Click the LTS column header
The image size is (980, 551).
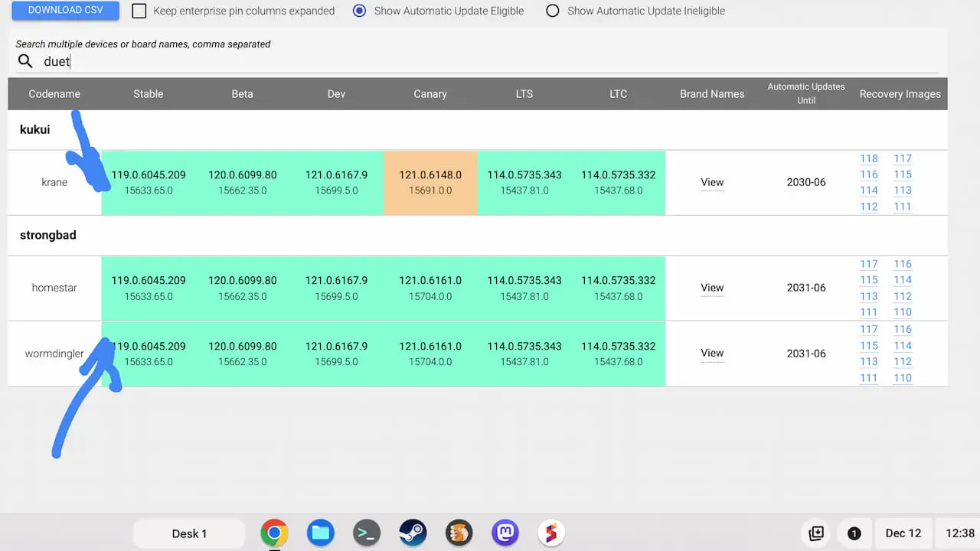pyautogui.click(x=524, y=94)
